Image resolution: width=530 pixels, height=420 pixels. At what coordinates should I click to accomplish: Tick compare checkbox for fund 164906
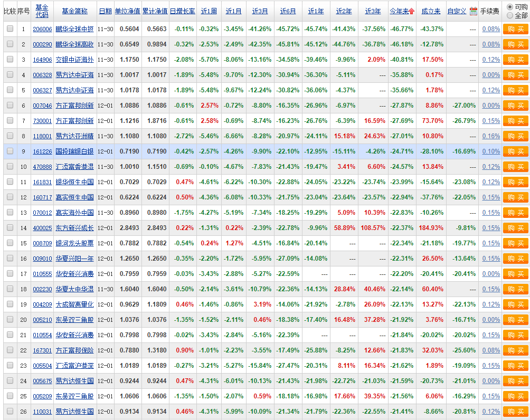(x=10, y=59)
